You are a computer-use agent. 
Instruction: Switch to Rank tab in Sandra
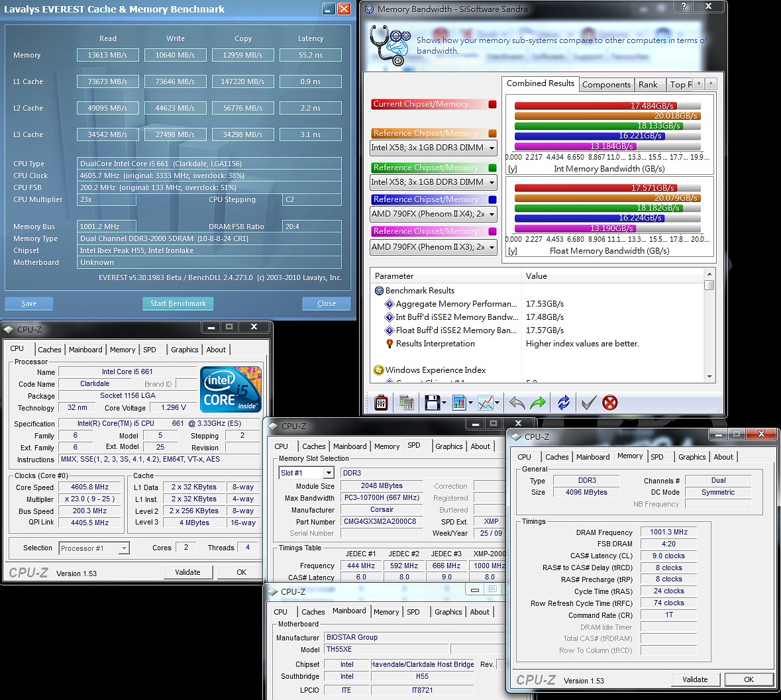click(x=648, y=85)
